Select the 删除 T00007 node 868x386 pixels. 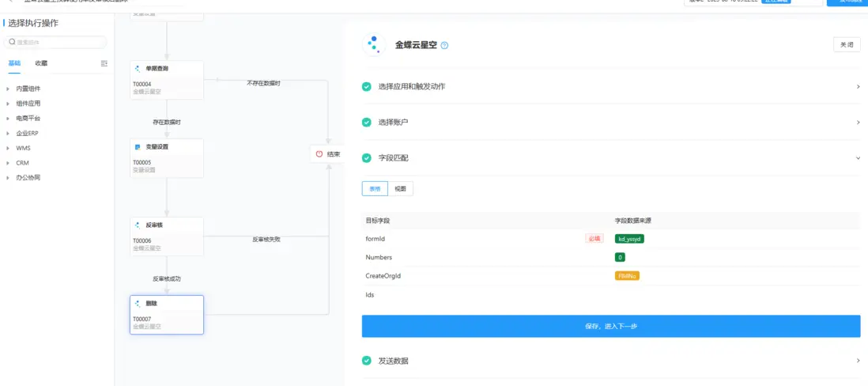[167, 315]
